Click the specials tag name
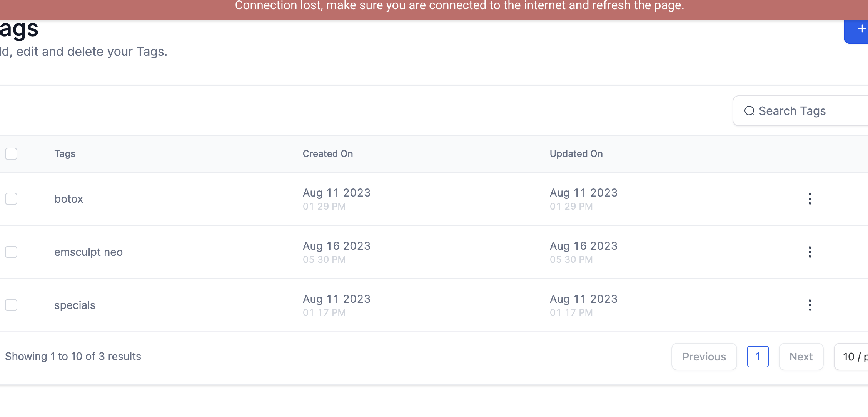Image resolution: width=868 pixels, height=417 pixels. click(x=75, y=305)
